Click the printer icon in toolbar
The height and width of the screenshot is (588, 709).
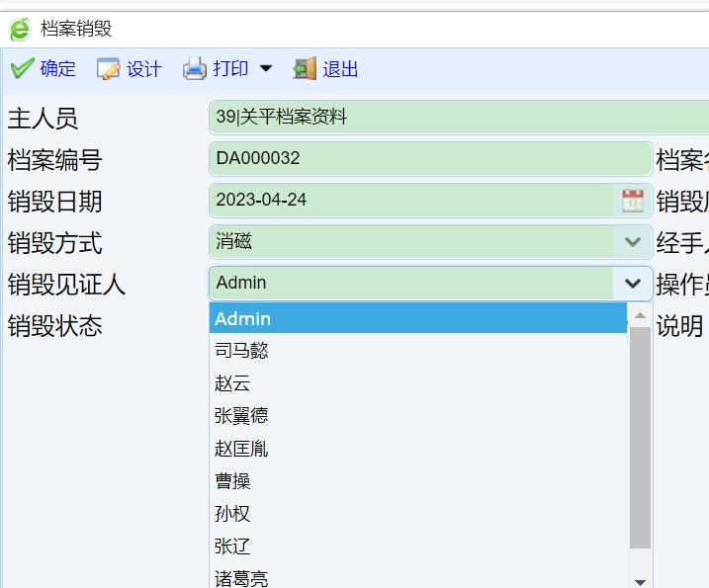pos(195,69)
